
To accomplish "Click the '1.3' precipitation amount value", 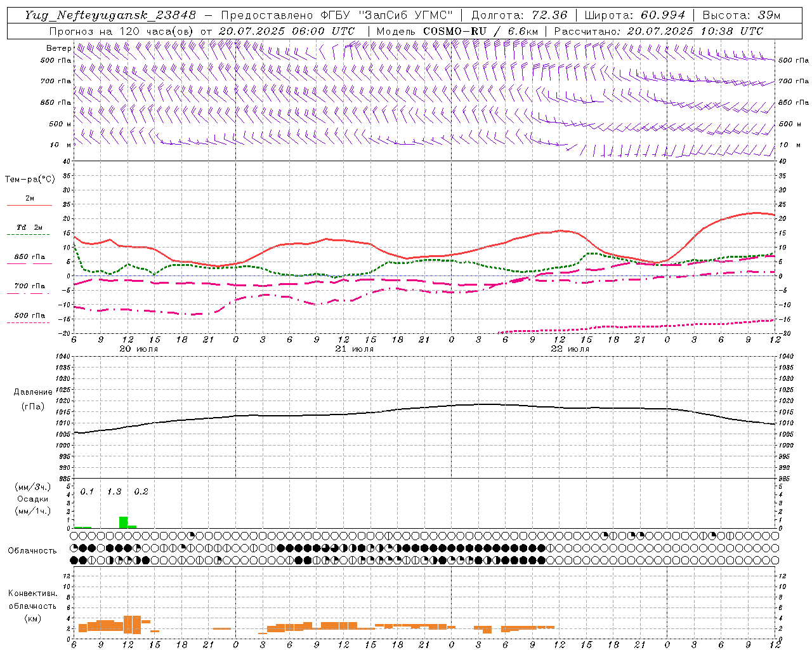I will (x=114, y=492).
